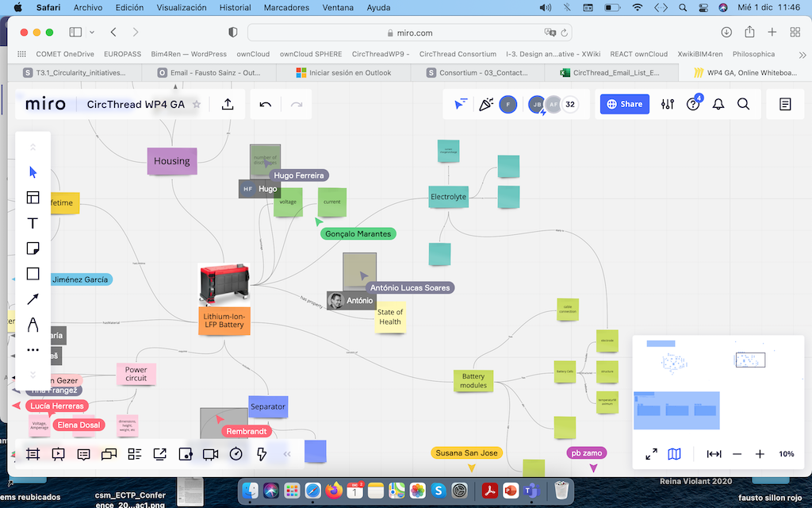Image resolution: width=812 pixels, height=508 pixels.
Task: Switch to Iniciar sesión en Outlook tab
Action: click(344, 72)
